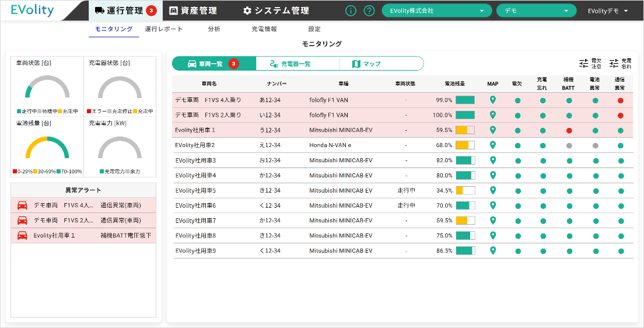Image resolution: width=644 pixels, height=328 pixels.
Task: Open 充電忘れ filter settings icon
Action: [x=614, y=63]
